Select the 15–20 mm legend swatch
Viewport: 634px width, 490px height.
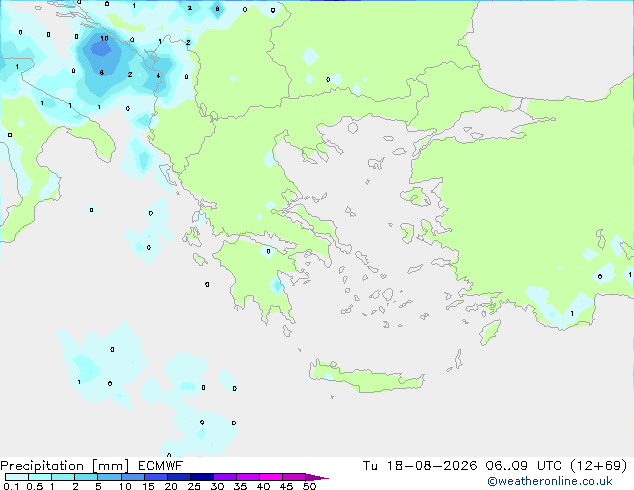[x=155, y=477]
